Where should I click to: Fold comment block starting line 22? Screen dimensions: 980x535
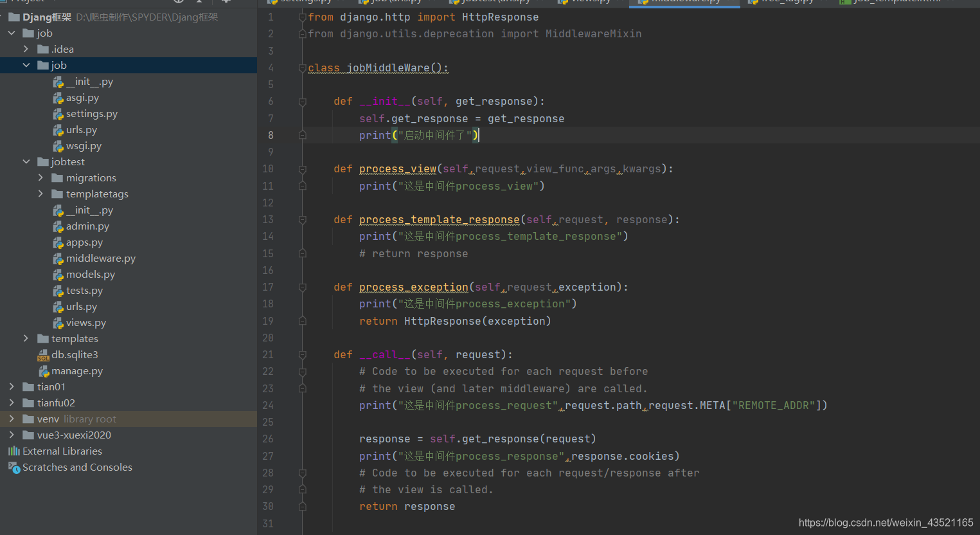point(302,372)
